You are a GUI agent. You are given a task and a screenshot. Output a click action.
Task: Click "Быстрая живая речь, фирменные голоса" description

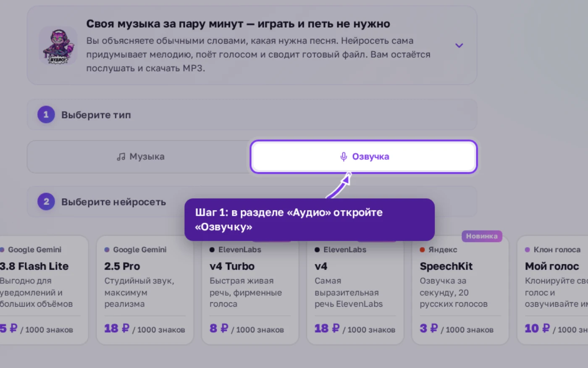[246, 292]
